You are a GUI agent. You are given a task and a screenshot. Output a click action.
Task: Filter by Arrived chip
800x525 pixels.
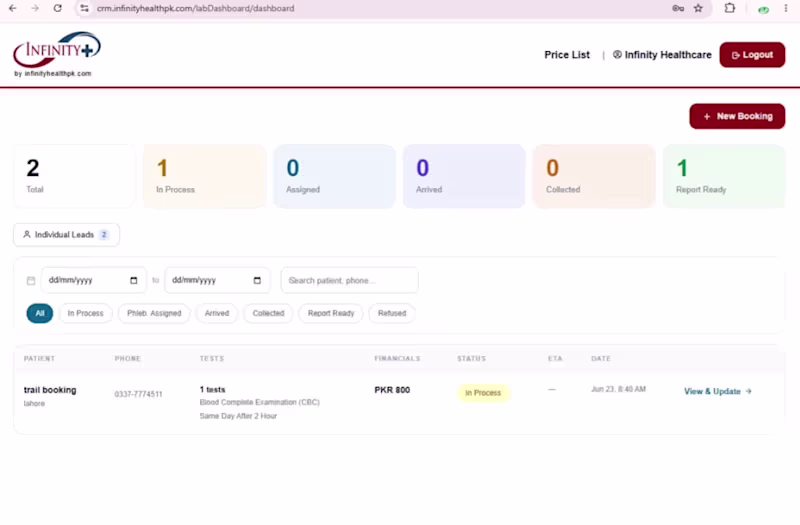point(217,313)
